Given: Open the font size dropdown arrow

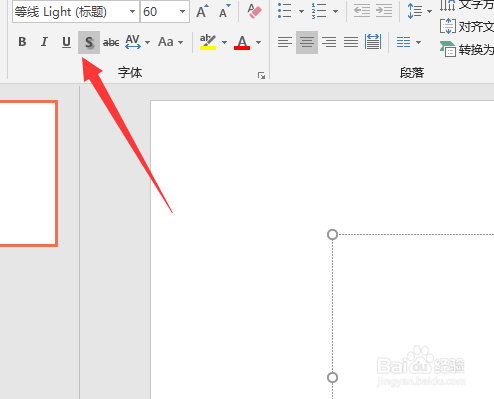Looking at the screenshot, I should 182,12.
